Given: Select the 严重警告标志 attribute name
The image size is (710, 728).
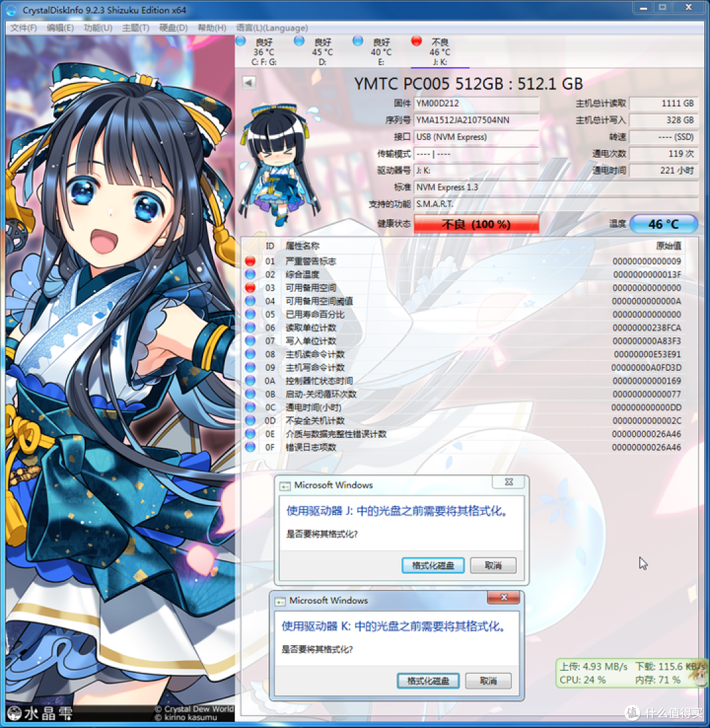Looking at the screenshot, I should tap(310, 261).
